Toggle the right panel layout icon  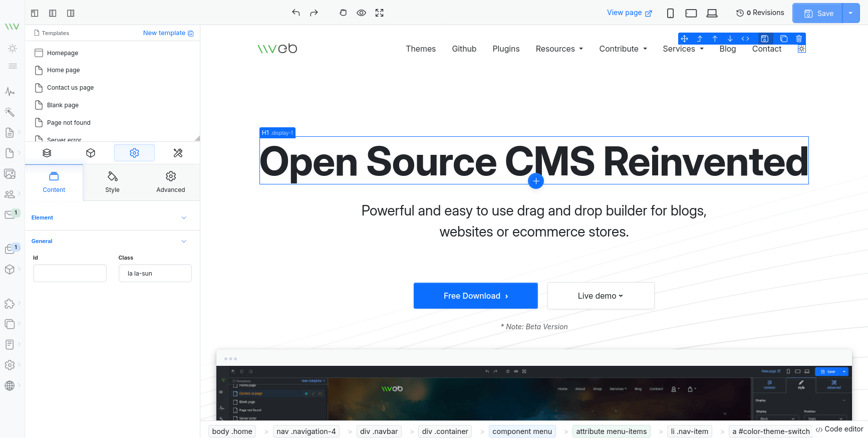71,13
